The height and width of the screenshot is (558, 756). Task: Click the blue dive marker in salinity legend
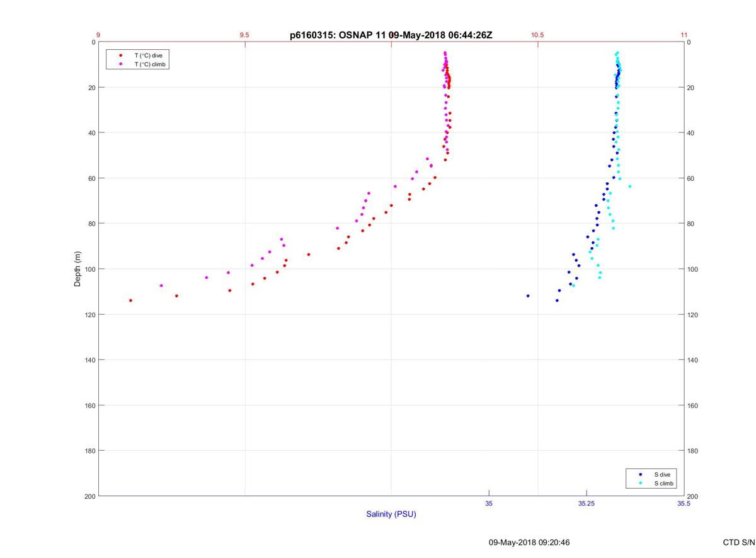click(x=640, y=474)
